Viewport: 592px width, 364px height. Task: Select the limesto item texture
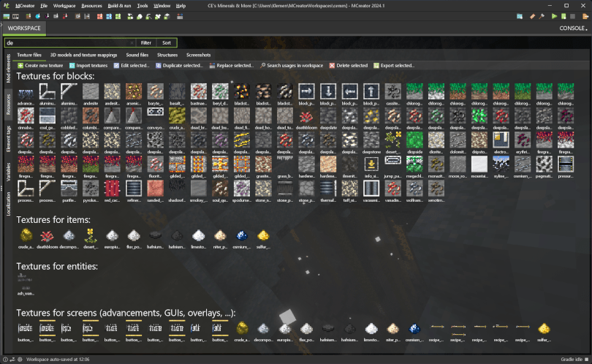pyautogui.click(x=199, y=238)
